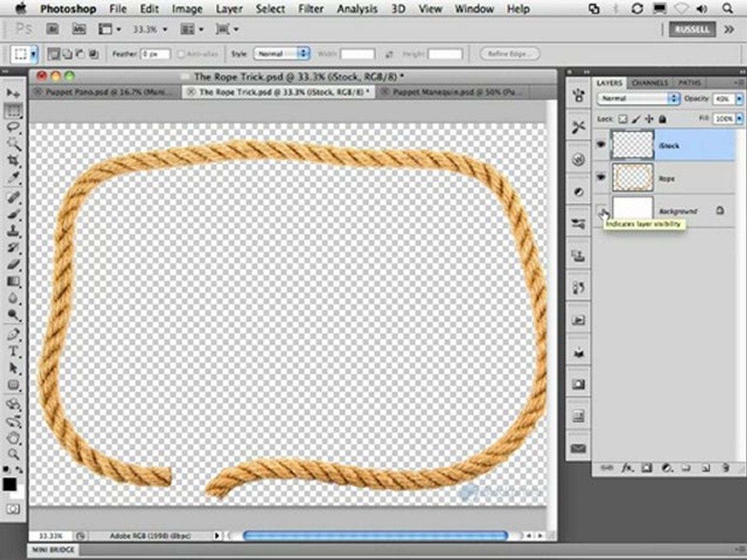
Task: Open the Analysis menu
Action: pyautogui.click(x=357, y=9)
